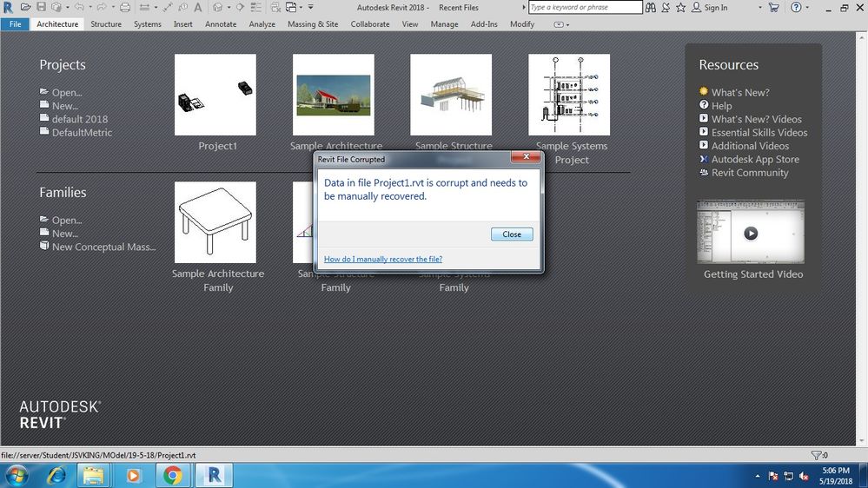
Task: Open the Project1 recent file thumbnail
Action: coord(215,95)
